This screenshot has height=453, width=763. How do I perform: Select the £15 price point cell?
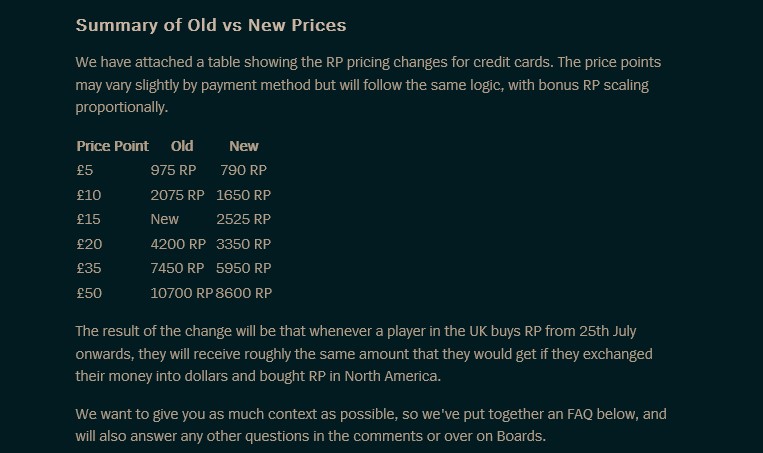(89, 219)
